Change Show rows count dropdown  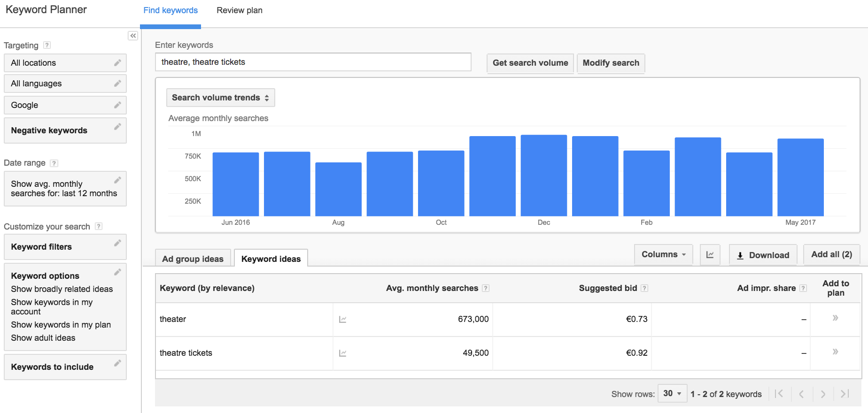point(673,393)
